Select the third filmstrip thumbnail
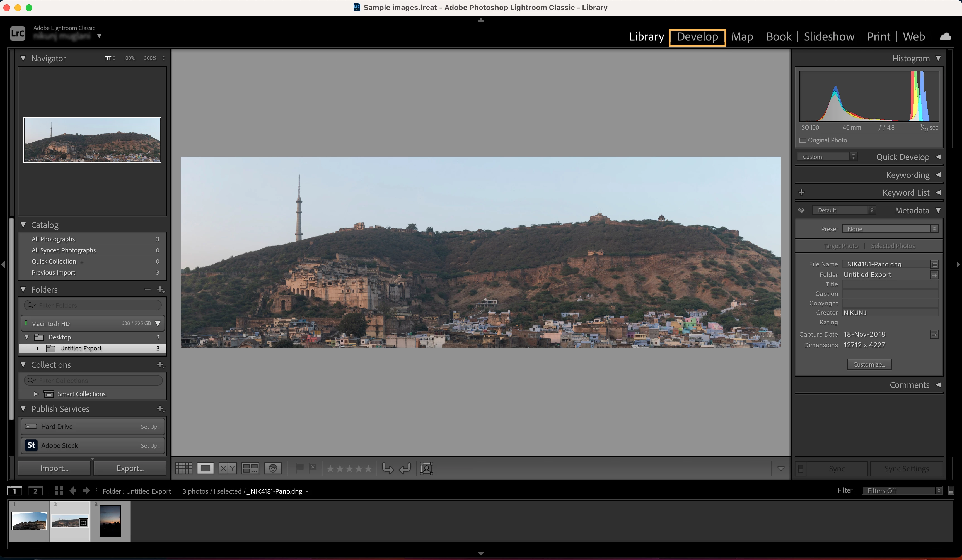 point(110,521)
